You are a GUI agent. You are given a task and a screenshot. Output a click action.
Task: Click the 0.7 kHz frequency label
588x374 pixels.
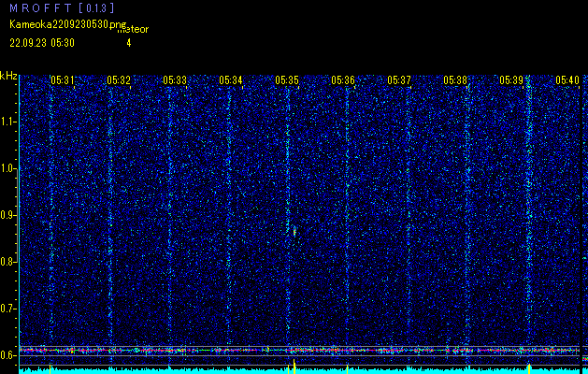click(8, 309)
